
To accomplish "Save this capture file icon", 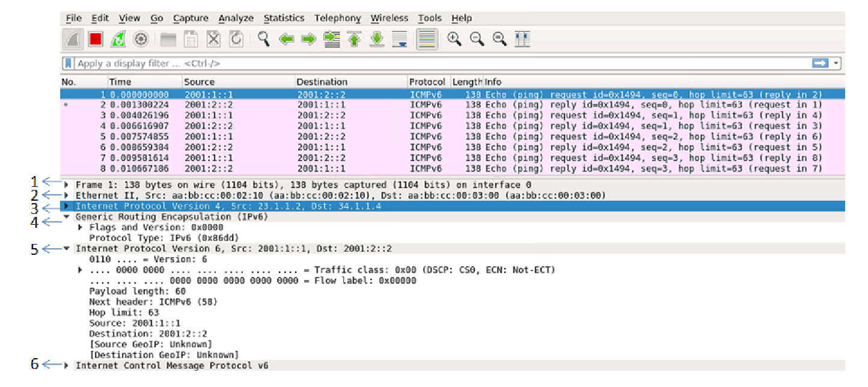I will tap(191, 39).
